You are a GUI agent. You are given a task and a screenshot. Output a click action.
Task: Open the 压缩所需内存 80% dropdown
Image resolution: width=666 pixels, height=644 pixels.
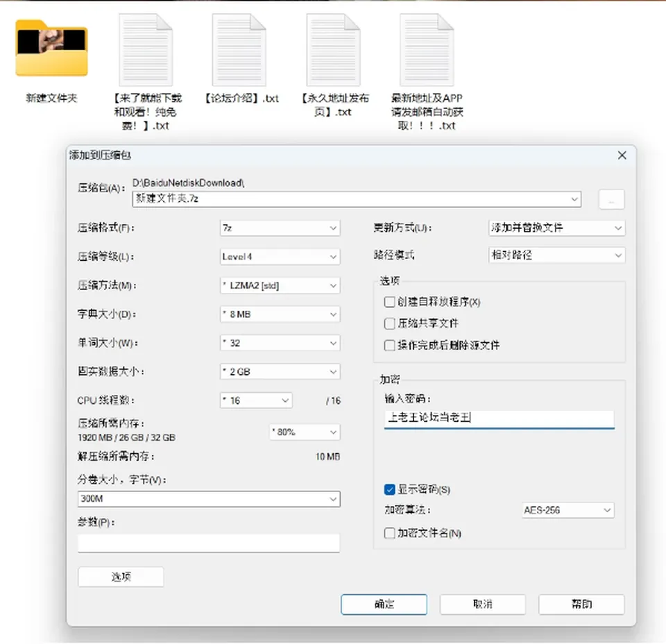click(x=305, y=432)
